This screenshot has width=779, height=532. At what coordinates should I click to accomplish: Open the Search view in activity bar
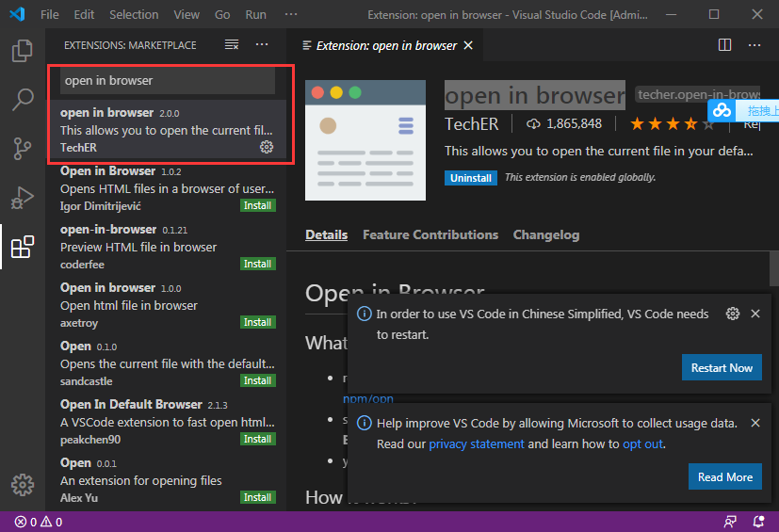[23, 100]
